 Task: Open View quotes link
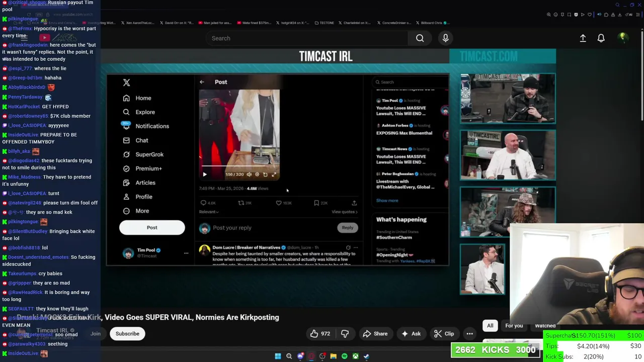tap(345, 212)
